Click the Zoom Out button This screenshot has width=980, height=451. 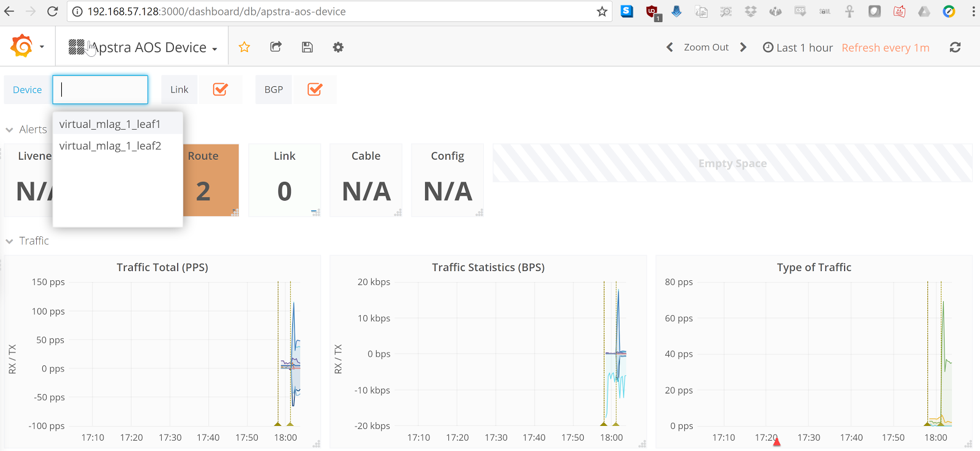(x=706, y=47)
